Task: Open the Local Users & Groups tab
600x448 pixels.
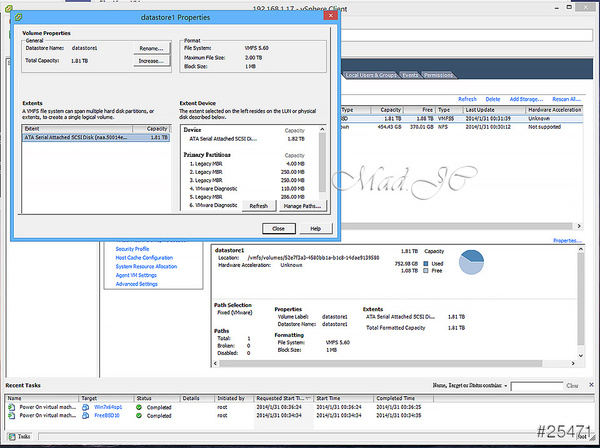Action: click(x=371, y=75)
